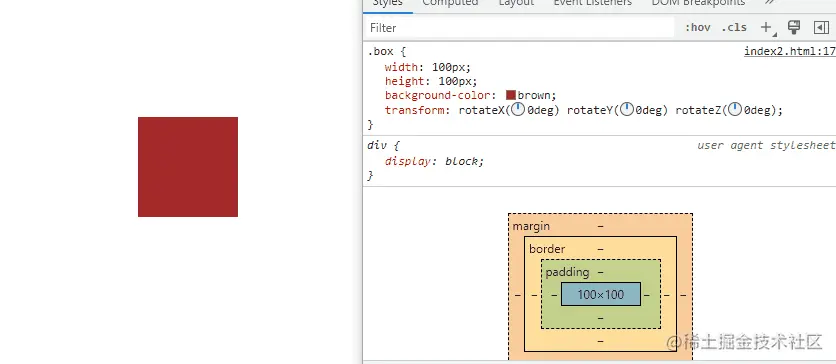Edit the margin top dash value

(x=600, y=226)
